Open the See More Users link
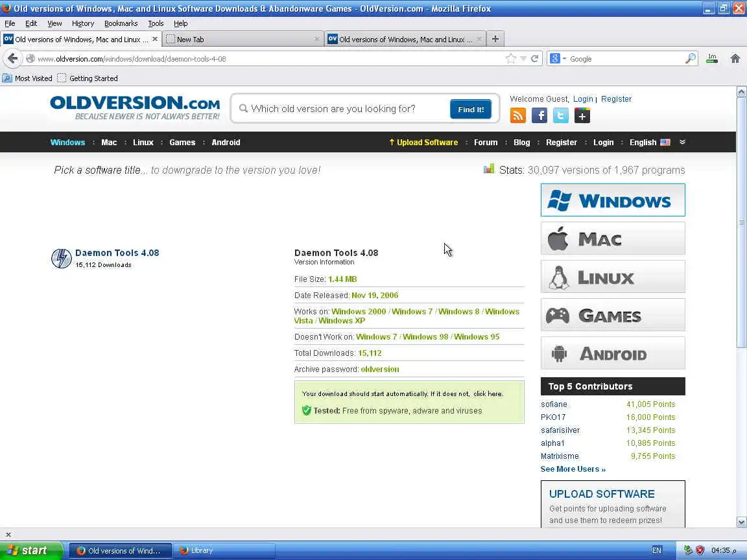This screenshot has width=747, height=560. click(x=573, y=469)
